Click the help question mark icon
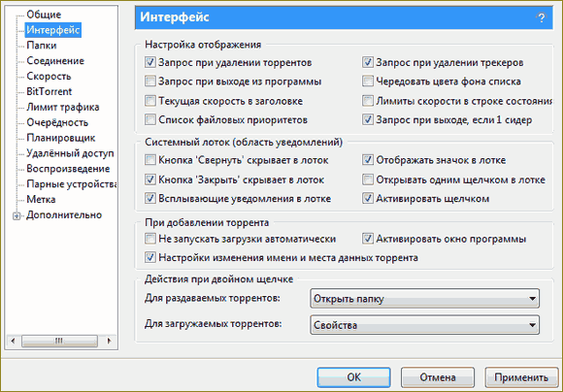Image resolution: width=563 pixels, height=392 pixels. [x=541, y=17]
